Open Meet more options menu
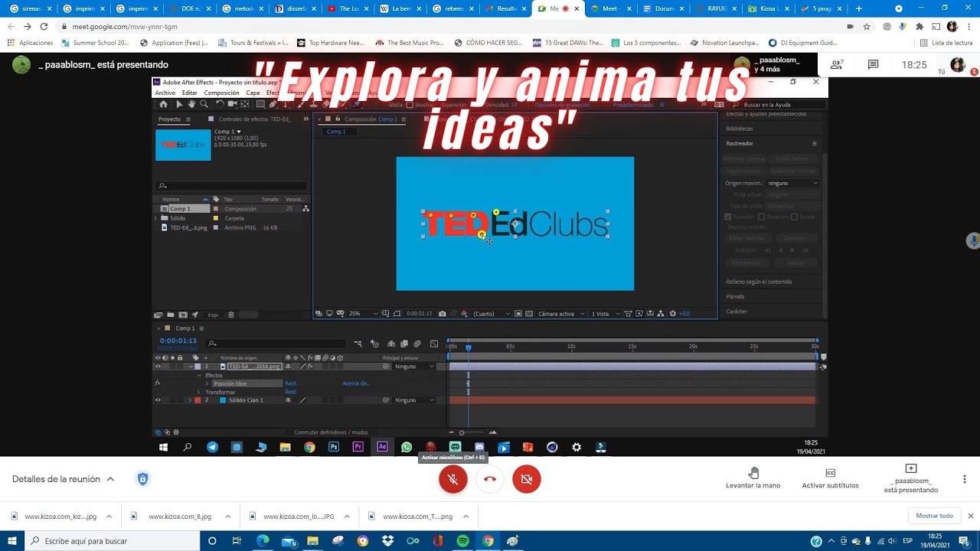This screenshot has height=551, width=980. point(964,479)
